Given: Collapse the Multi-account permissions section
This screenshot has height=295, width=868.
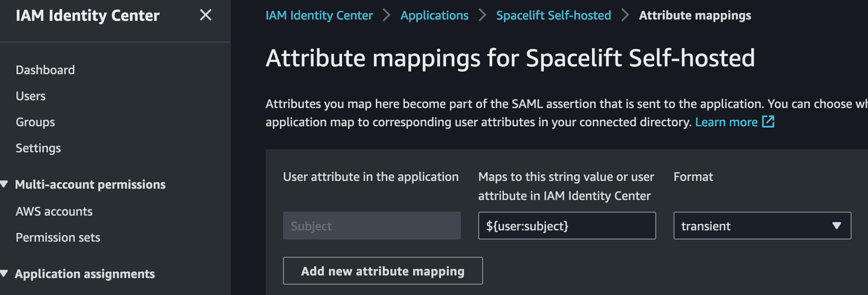Looking at the screenshot, I should pyautogui.click(x=4, y=184).
